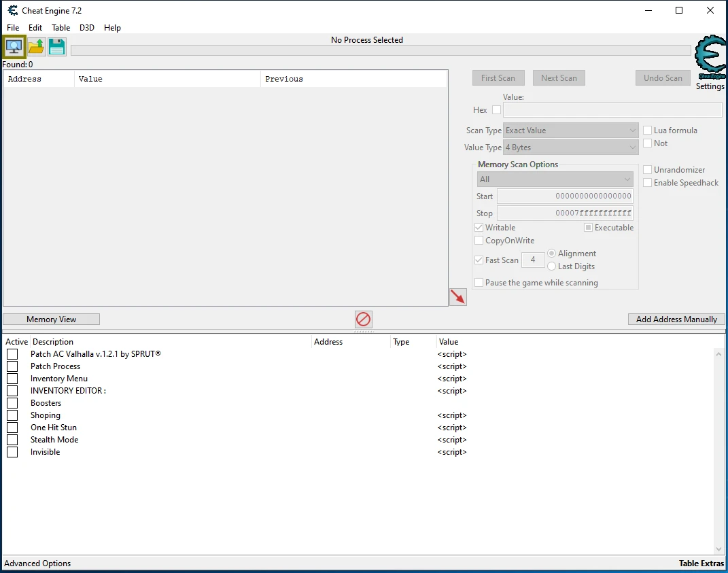Click the red arrow to add scan results
The image size is (728, 573).
pos(458,296)
